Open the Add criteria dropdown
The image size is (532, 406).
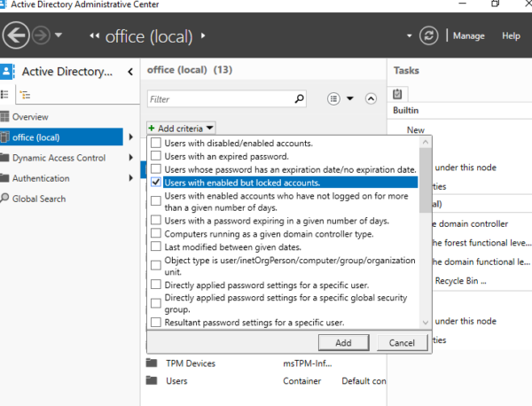[181, 129]
